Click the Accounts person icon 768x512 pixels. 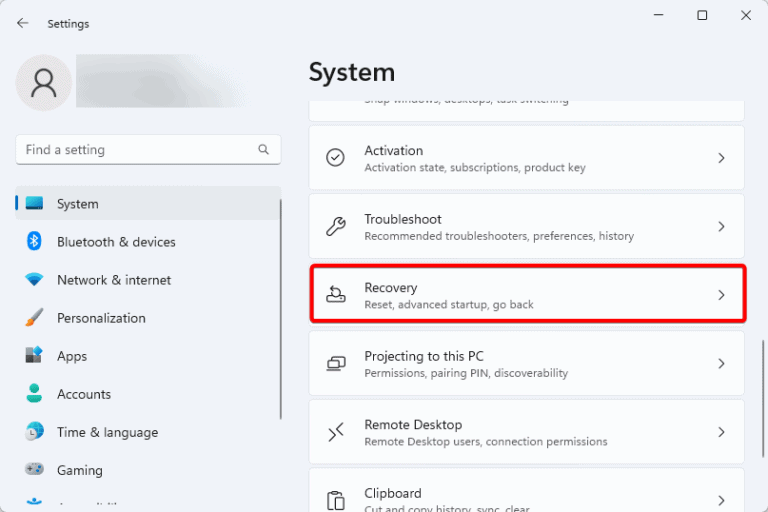[34, 394]
